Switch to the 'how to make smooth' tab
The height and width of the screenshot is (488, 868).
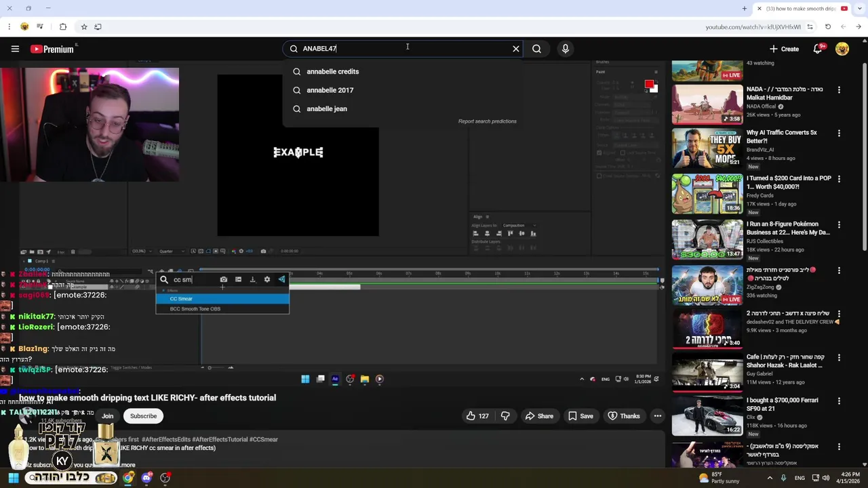click(800, 9)
